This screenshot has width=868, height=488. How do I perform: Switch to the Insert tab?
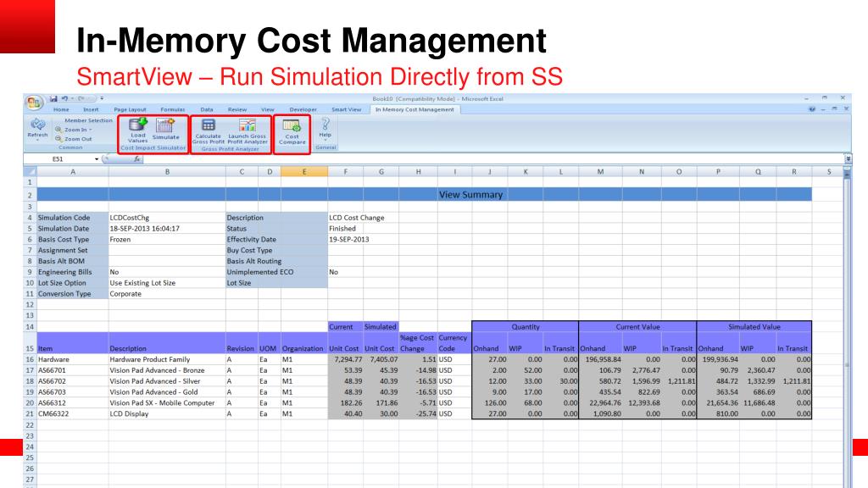coord(91,109)
